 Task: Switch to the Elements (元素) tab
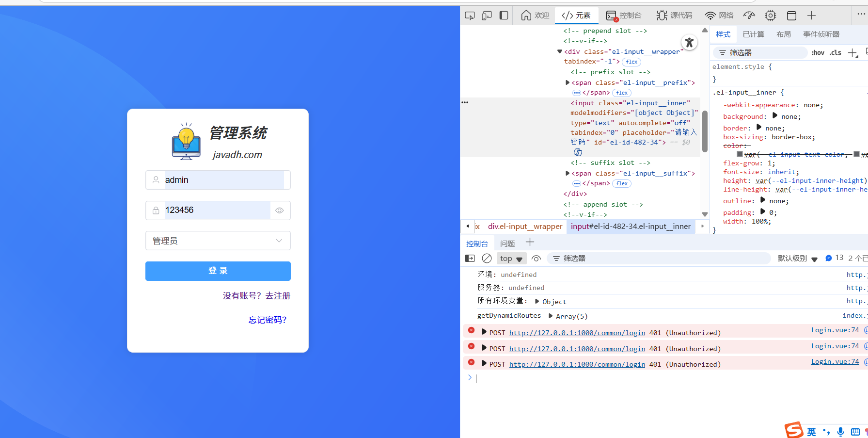576,16
